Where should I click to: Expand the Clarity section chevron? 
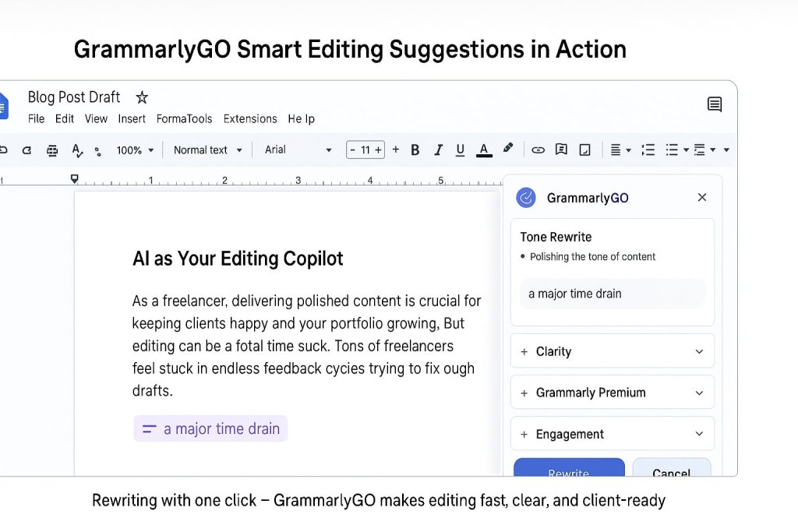click(699, 351)
